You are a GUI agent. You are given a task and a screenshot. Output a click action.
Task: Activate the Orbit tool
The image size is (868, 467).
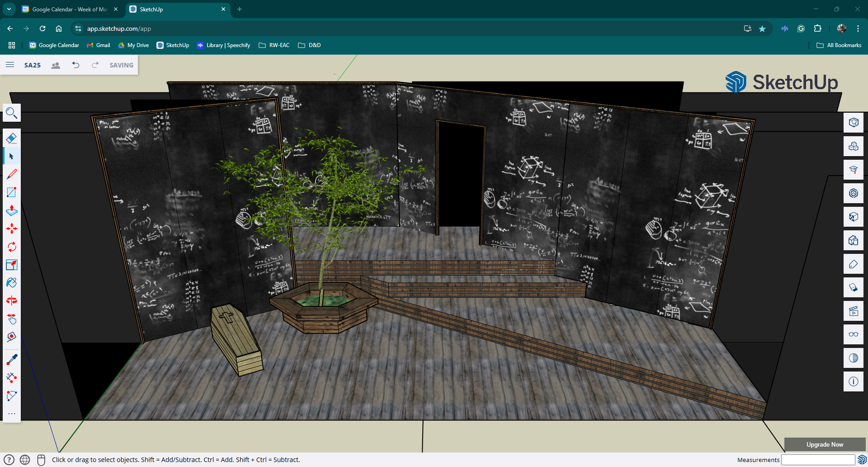click(x=12, y=301)
